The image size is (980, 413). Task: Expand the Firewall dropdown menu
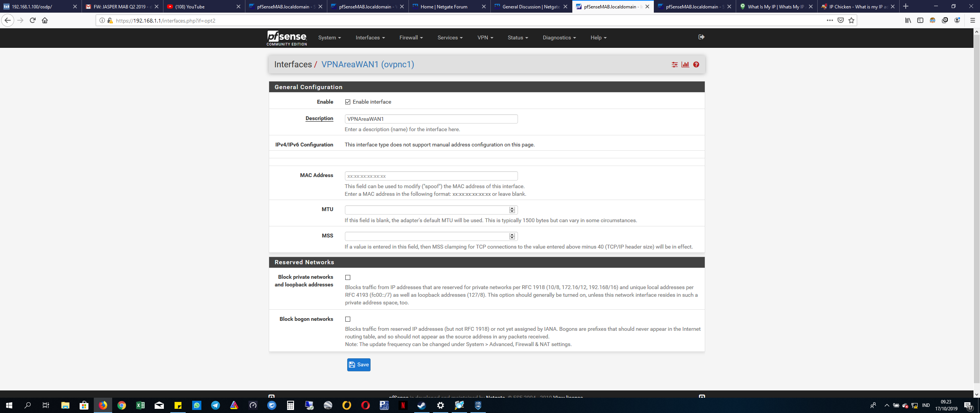[411, 37]
